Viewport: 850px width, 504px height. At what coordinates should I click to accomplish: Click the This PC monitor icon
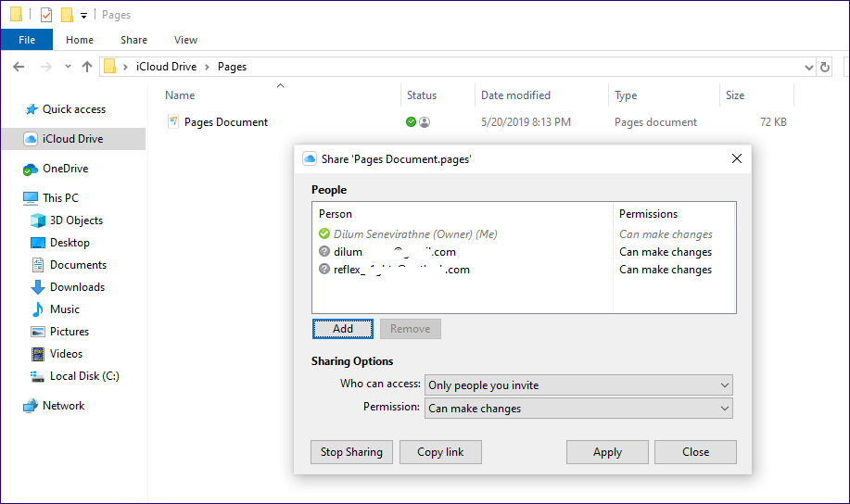[31, 198]
